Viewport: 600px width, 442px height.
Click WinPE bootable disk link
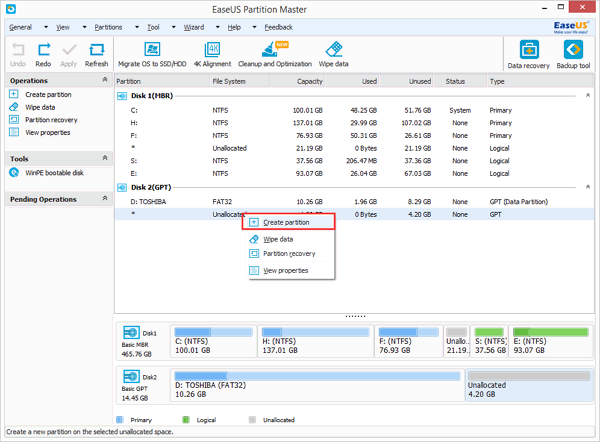pos(54,173)
